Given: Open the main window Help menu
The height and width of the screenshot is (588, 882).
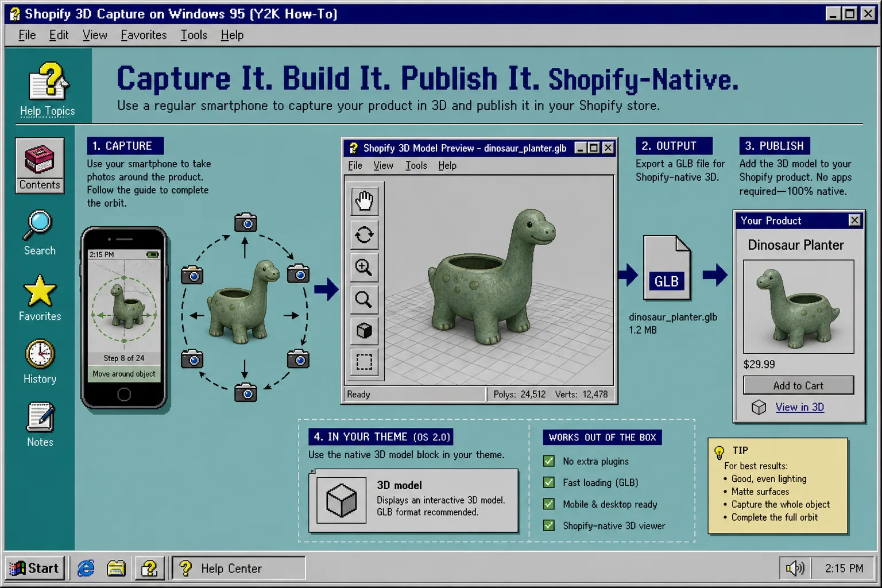Looking at the screenshot, I should [x=232, y=35].
